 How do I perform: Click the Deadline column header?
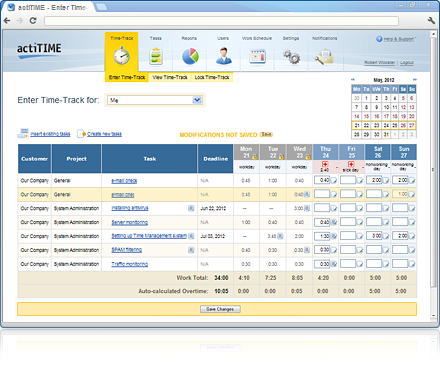pos(216,159)
